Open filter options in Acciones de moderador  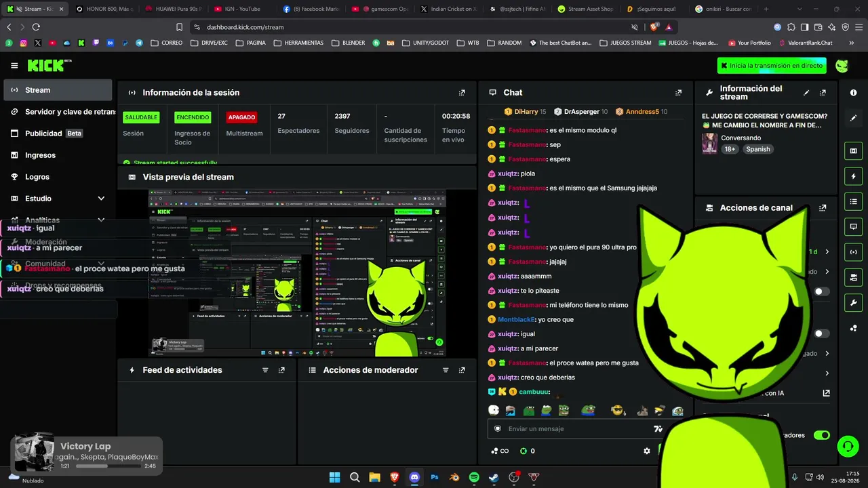[x=446, y=370]
